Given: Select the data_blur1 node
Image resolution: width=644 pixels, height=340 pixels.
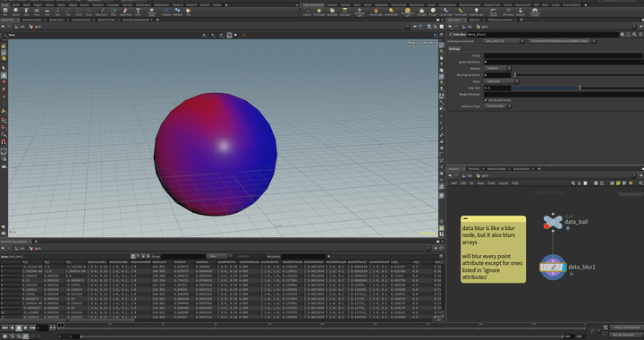Looking at the screenshot, I should [x=553, y=268].
